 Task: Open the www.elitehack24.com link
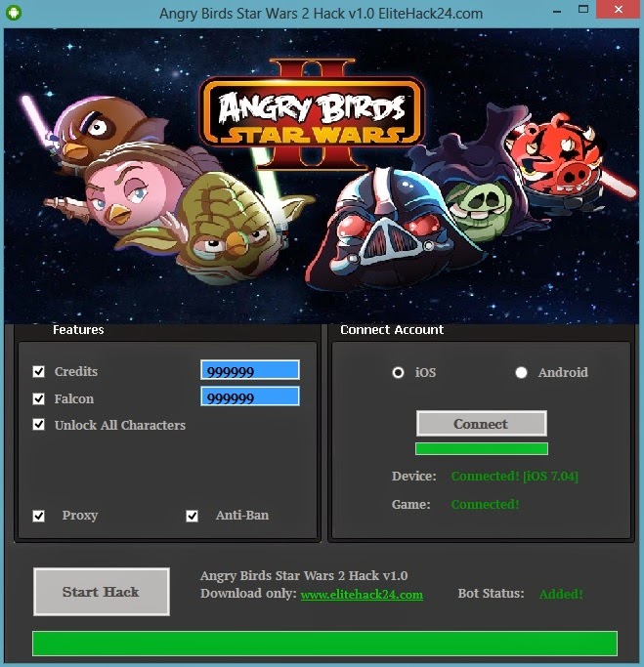point(362,595)
